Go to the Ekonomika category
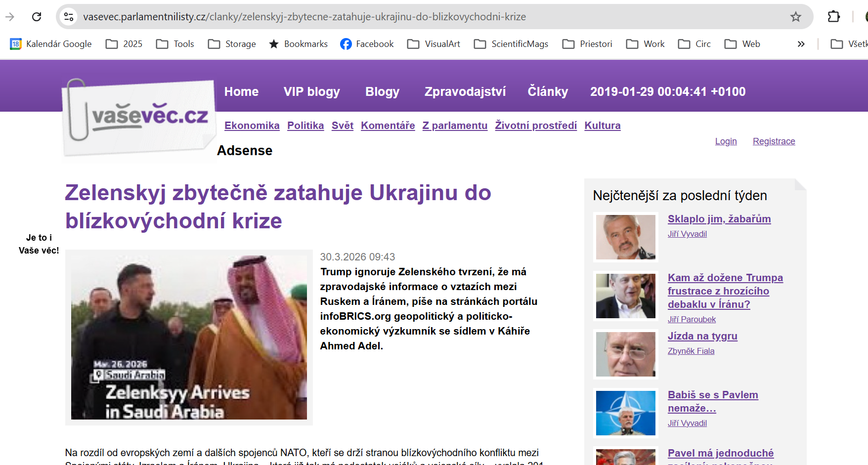 (x=252, y=126)
